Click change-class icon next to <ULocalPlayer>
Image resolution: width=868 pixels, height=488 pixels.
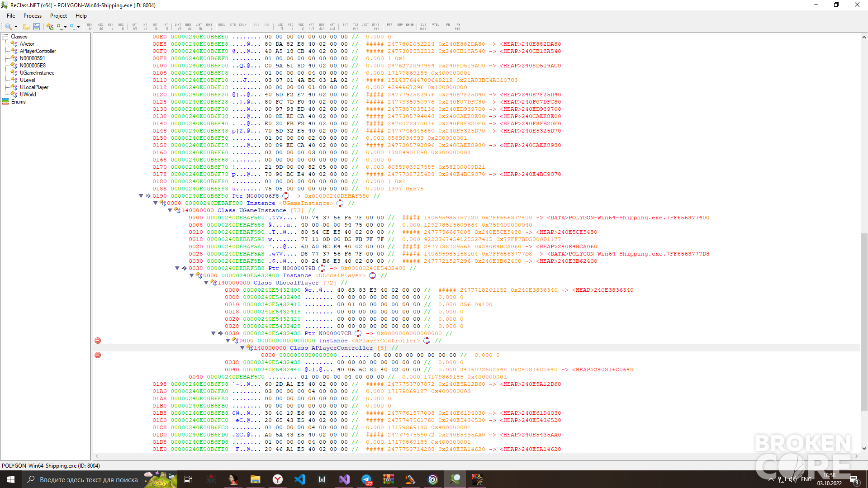(373, 275)
